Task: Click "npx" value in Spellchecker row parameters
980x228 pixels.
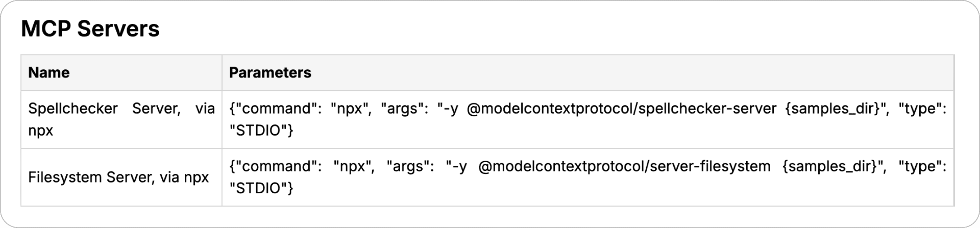Action: click(350, 109)
